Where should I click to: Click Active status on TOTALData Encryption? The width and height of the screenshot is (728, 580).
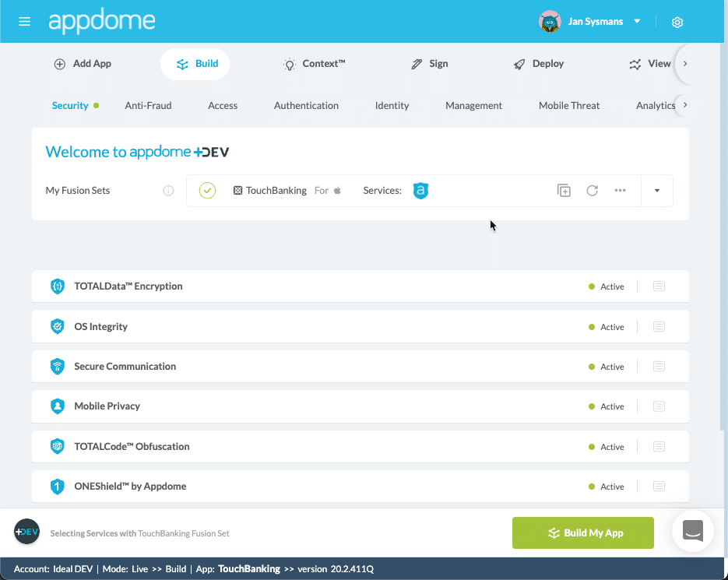click(607, 286)
